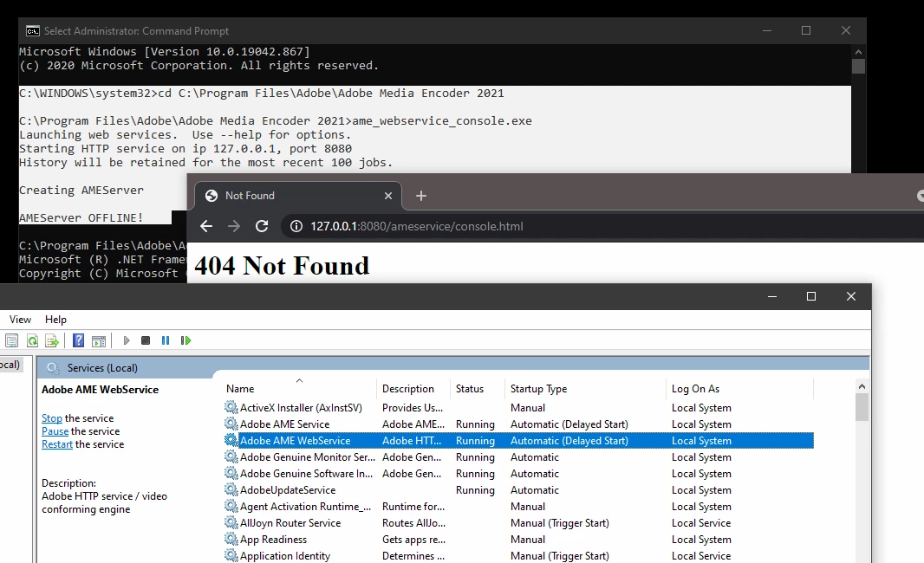The width and height of the screenshot is (924, 563).
Task: Click Services (Local) in left tree
Action: [x=10, y=365]
